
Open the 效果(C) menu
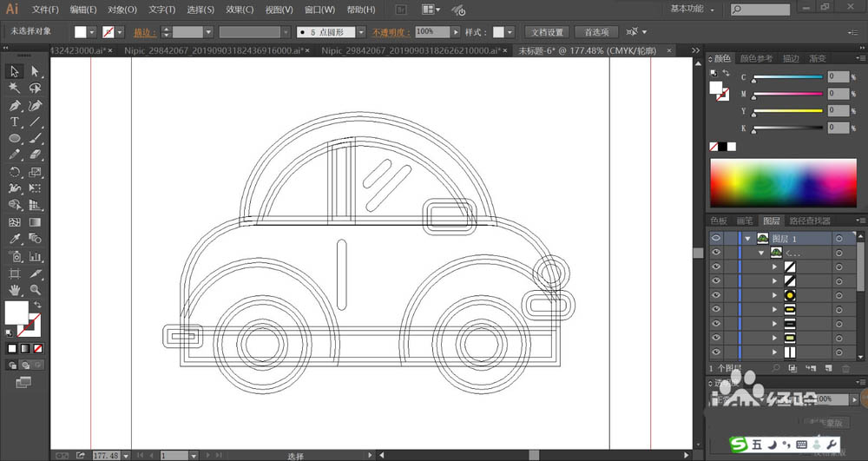click(x=240, y=10)
